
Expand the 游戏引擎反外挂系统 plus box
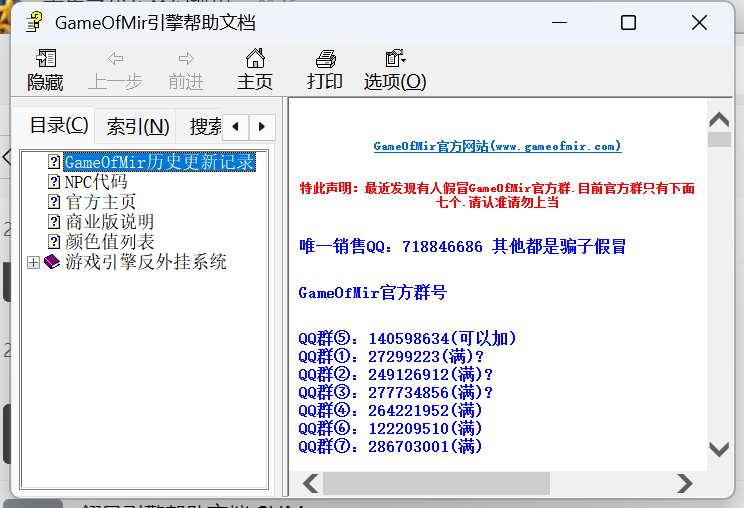(33, 262)
